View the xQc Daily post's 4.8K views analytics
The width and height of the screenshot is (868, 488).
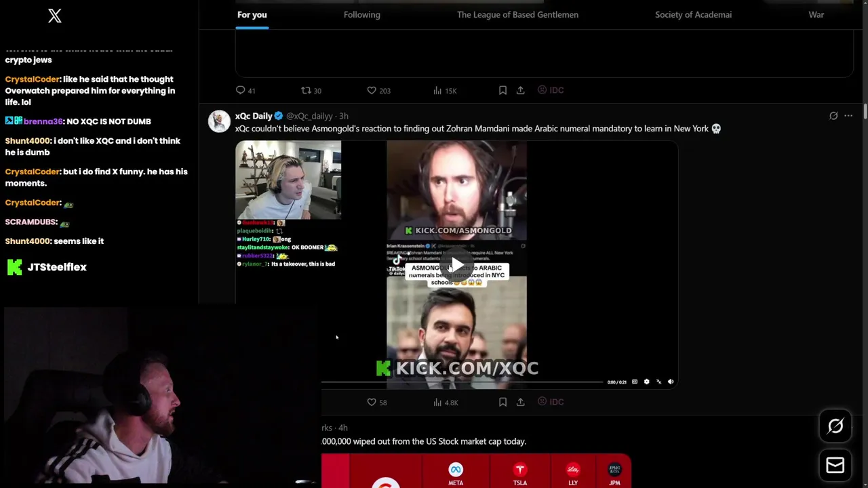[446, 402]
